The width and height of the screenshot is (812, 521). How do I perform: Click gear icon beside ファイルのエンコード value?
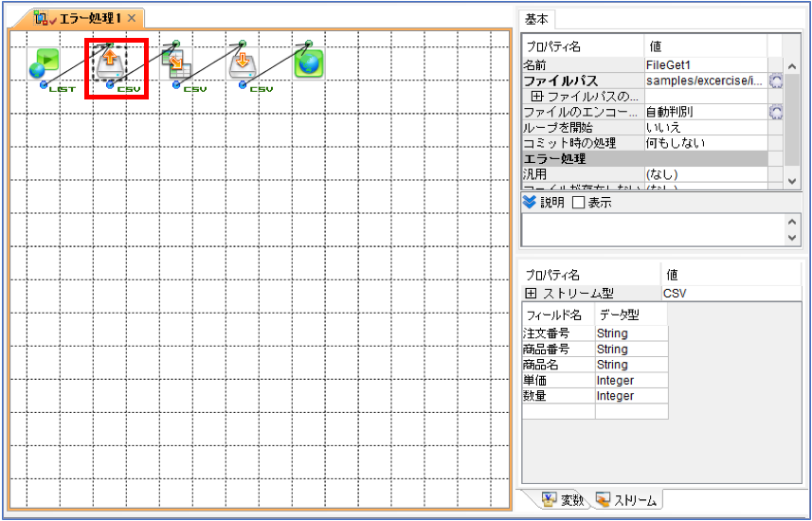click(x=775, y=112)
